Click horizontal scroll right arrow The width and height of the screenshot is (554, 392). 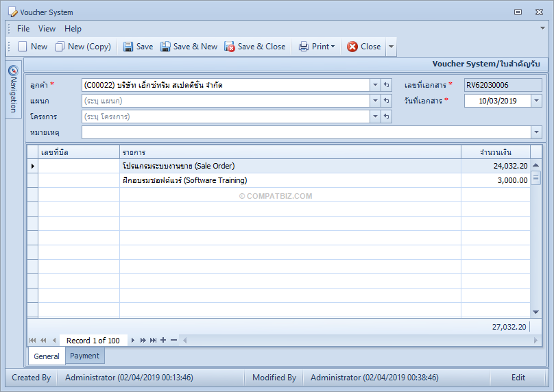tap(535, 341)
